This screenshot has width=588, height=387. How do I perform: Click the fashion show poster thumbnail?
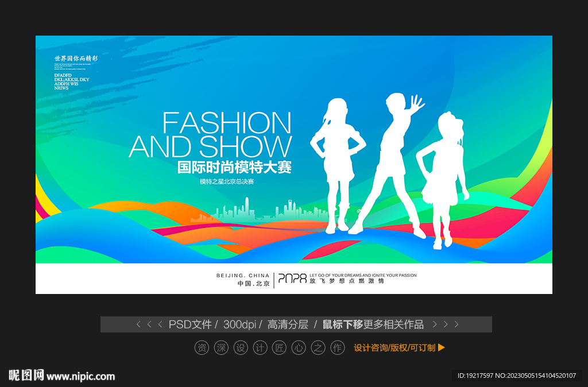(x=293, y=165)
